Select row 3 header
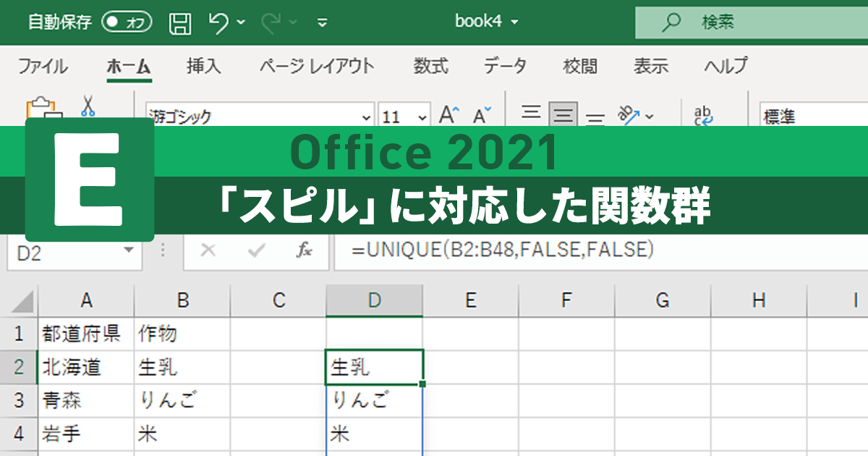The image size is (868, 456). [x=19, y=400]
